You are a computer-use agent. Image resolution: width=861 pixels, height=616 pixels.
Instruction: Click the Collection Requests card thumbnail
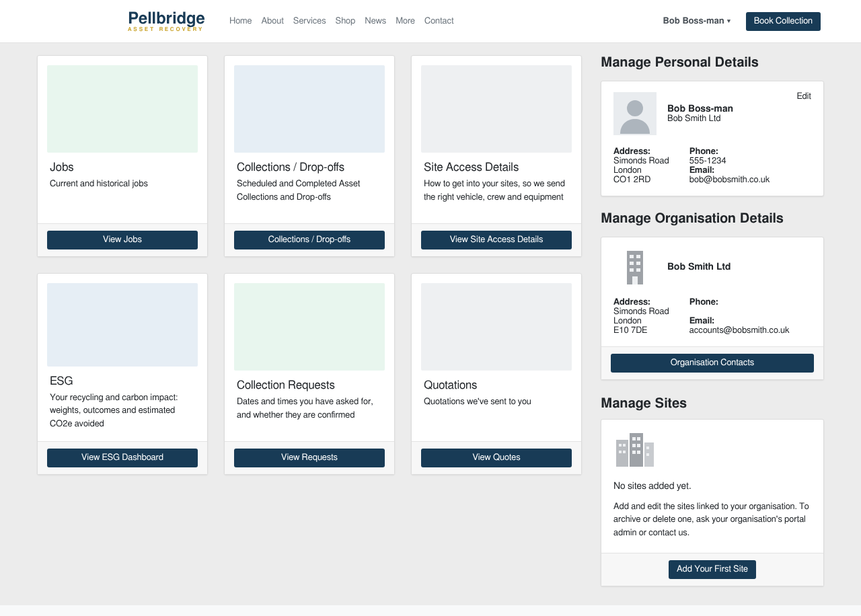[309, 327]
